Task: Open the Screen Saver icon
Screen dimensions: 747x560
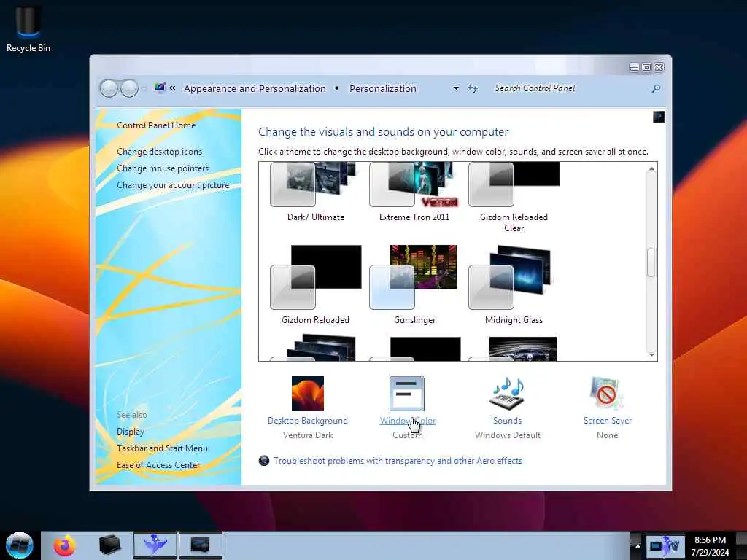Action: pyautogui.click(x=606, y=394)
